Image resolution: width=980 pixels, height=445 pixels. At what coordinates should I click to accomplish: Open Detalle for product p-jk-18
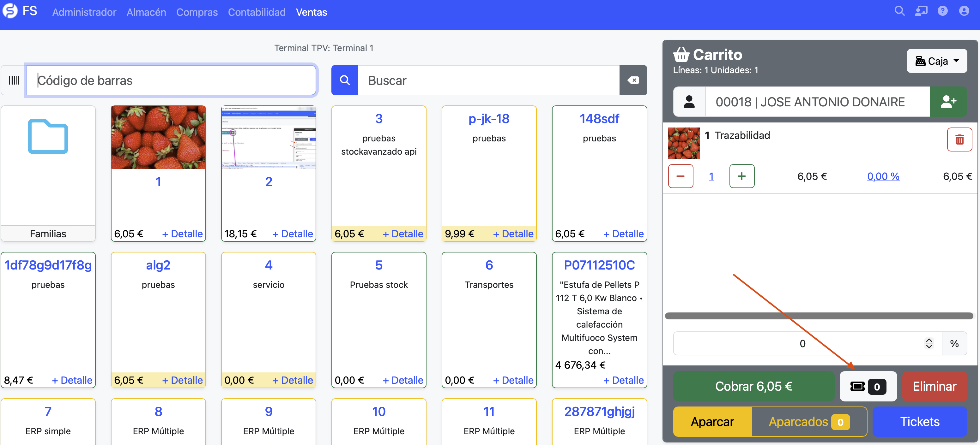pyautogui.click(x=513, y=234)
